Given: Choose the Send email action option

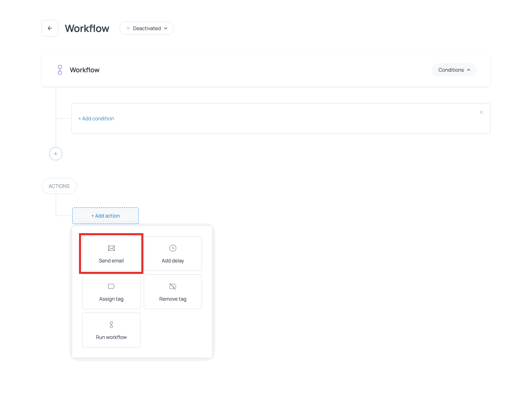Looking at the screenshot, I should [x=111, y=254].
